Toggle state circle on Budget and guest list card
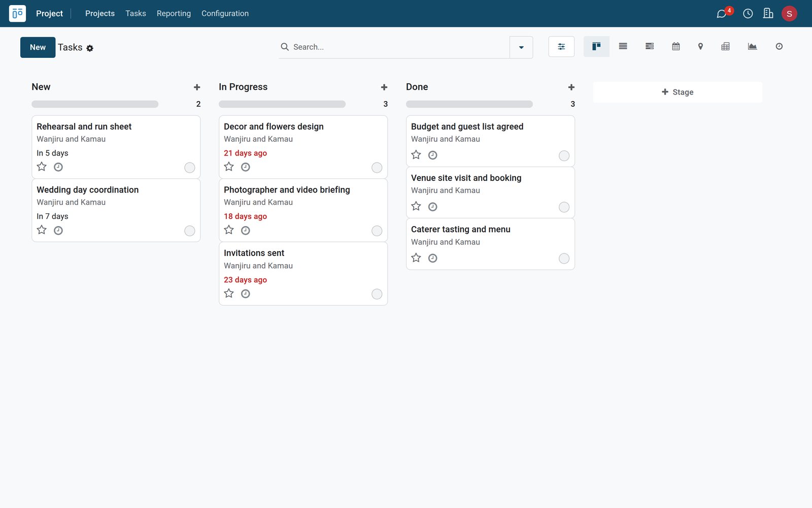This screenshot has width=812, height=508. tap(564, 156)
